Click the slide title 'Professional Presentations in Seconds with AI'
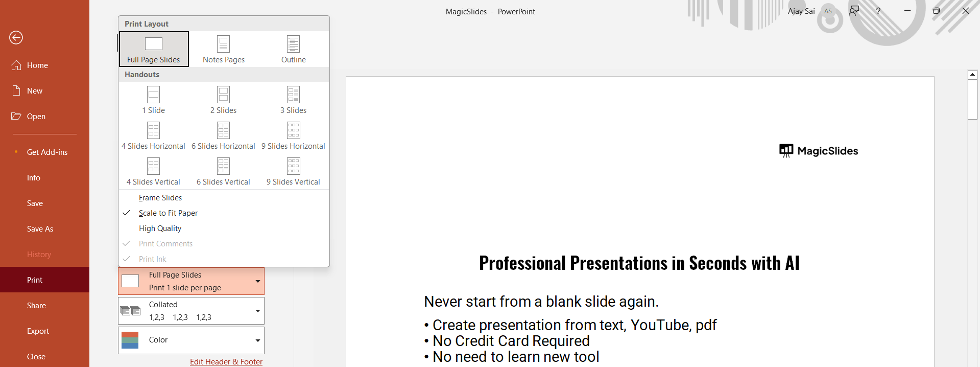 tap(639, 263)
